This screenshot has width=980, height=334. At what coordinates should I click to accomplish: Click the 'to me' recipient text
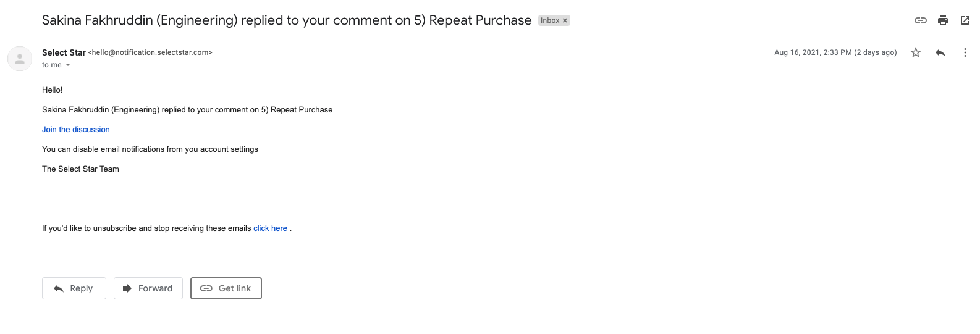(x=51, y=65)
